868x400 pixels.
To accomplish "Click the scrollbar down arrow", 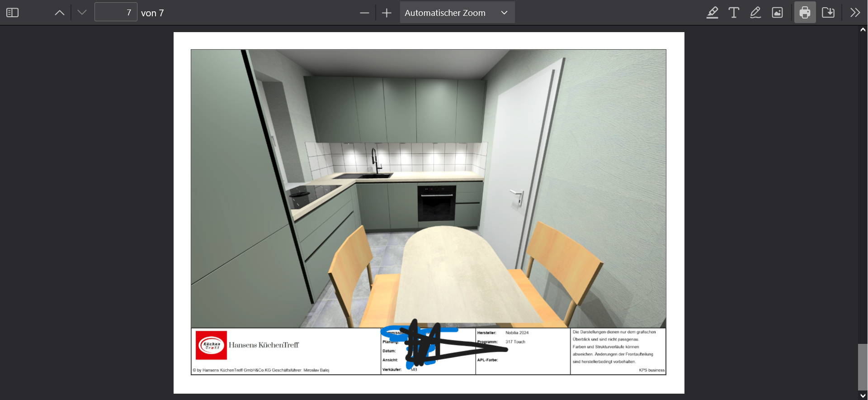I will coord(863,395).
